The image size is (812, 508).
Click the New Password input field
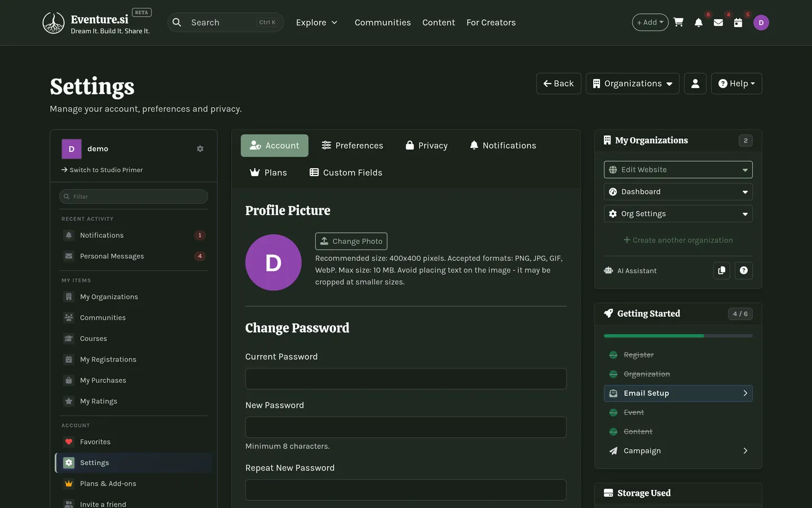[x=406, y=427]
